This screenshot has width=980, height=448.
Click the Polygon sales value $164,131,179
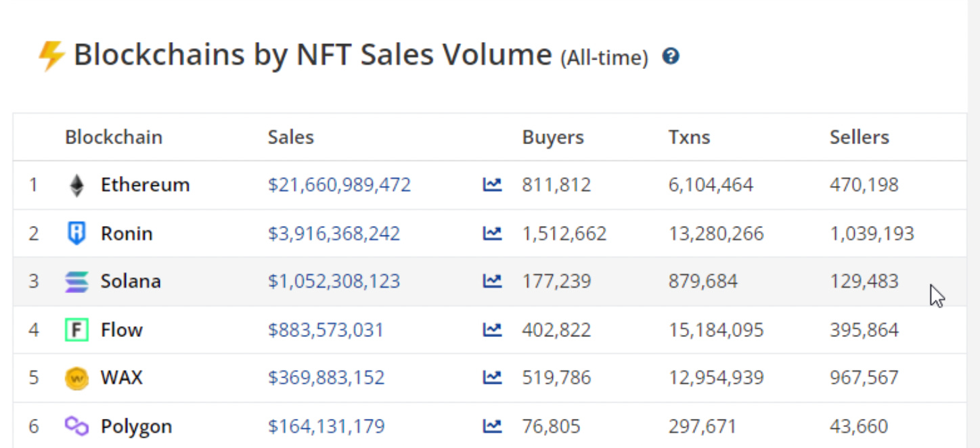pyautogui.click(x=326, y=426)
